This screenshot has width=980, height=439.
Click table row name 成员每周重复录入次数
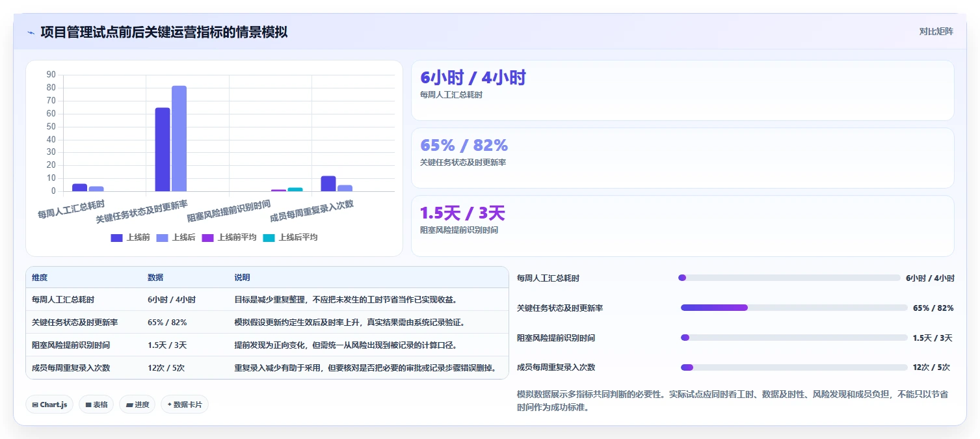coord(71,368)
